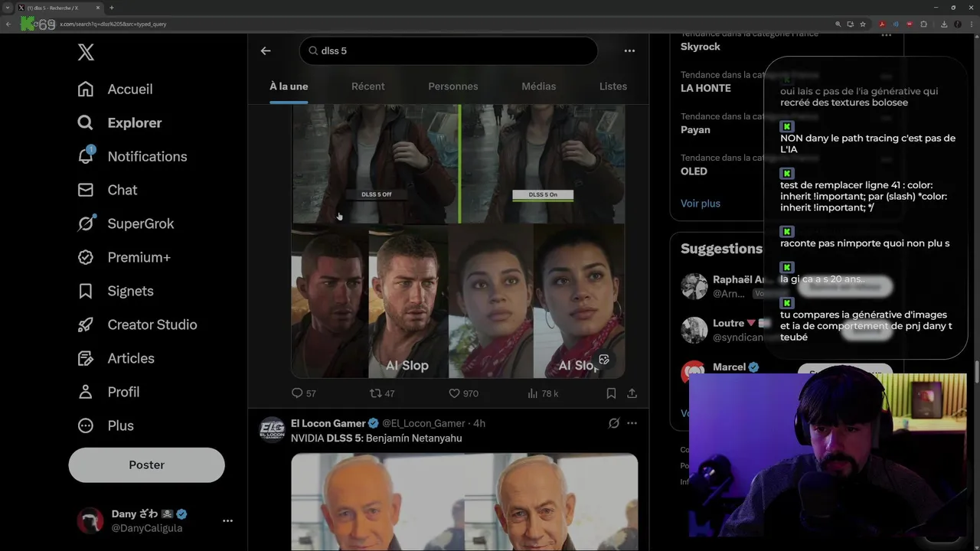980x551 pixels.
Task: Open search settings three-dot menu
Action: pyautogui.click(x=629, y=51)
